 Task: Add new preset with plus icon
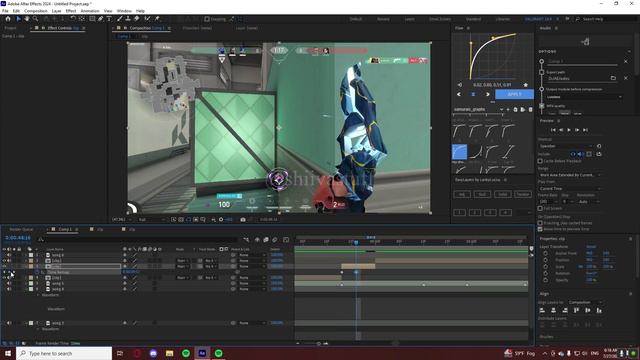(508, 109)
